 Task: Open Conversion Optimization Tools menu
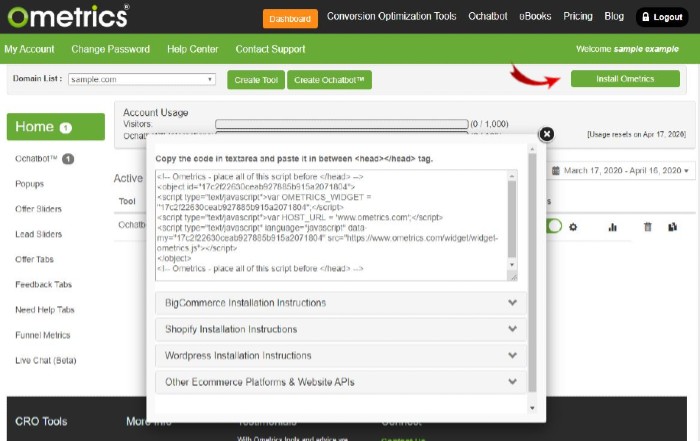pos(392,17)
